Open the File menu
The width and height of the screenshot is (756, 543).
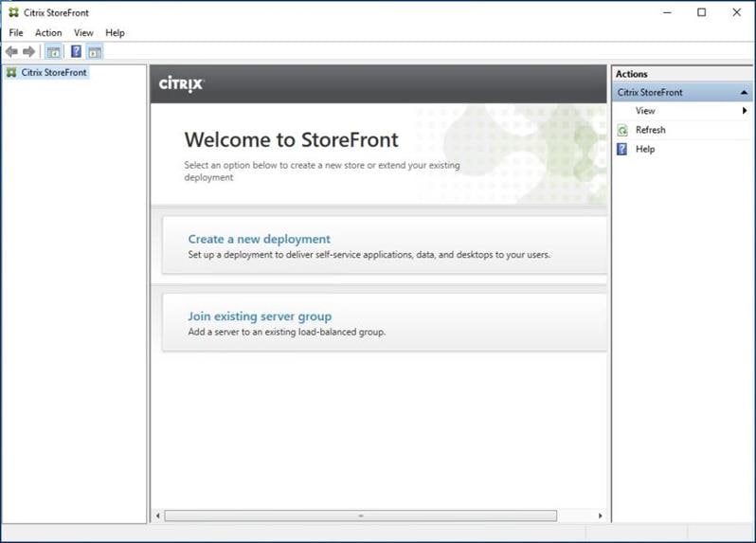(16, 33)
